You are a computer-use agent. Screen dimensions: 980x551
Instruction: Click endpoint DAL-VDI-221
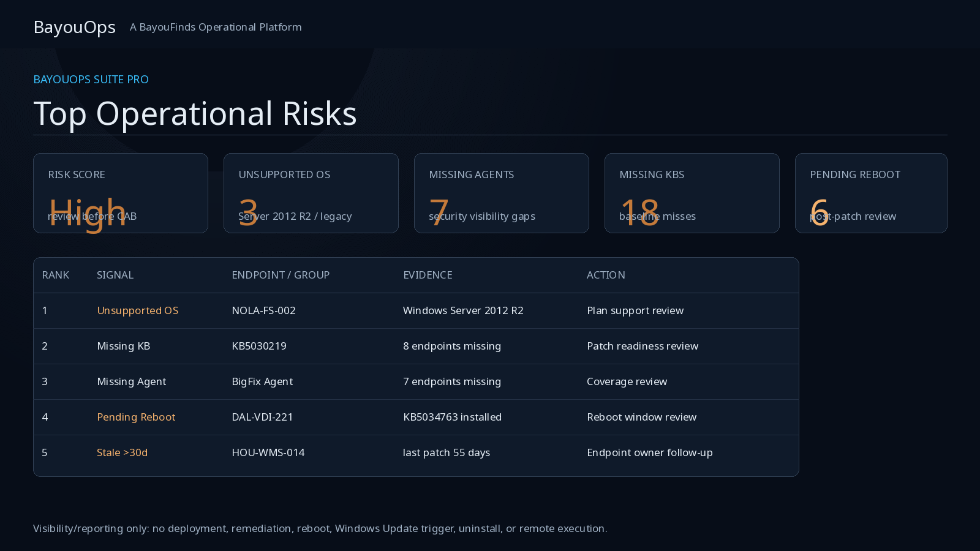coord(262,417)
